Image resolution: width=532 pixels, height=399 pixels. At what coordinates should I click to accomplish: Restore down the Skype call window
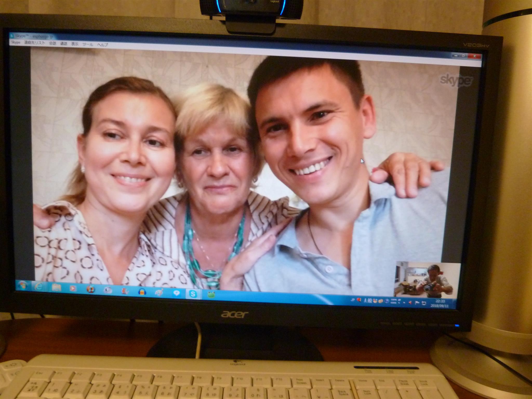(464, 56)
